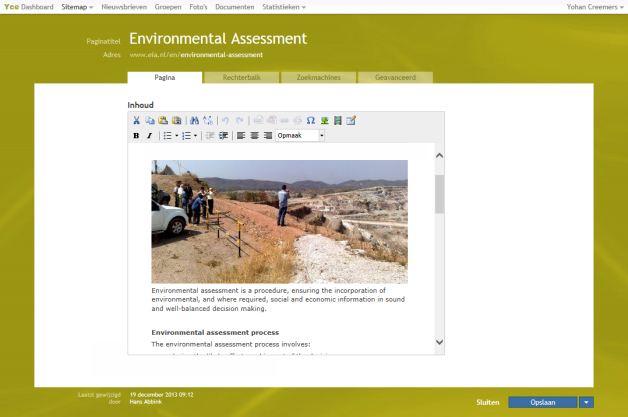Viewport: 628px width, 417px height.
Task: Click the line 'The environmental assessment process involves:'
Action: click(x=231, y=344)
